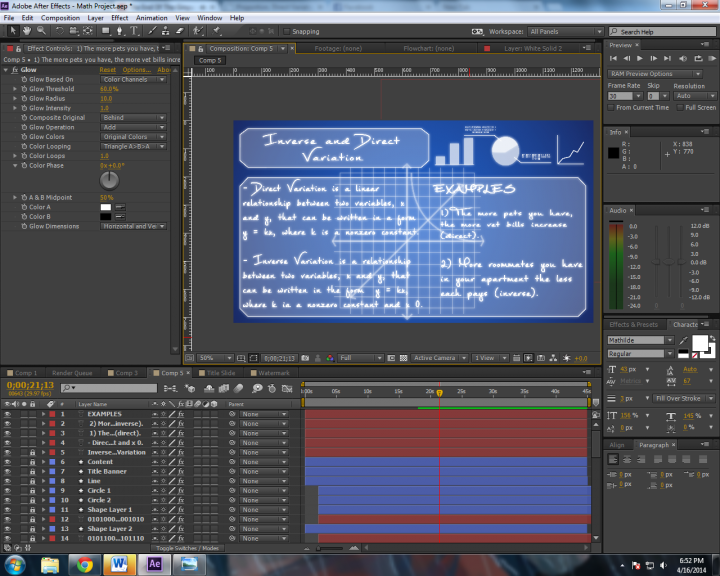This screenshot has width=720, height=576.
Task: Toggle Glow Threshold stopwatch
Action: (24, 89)
